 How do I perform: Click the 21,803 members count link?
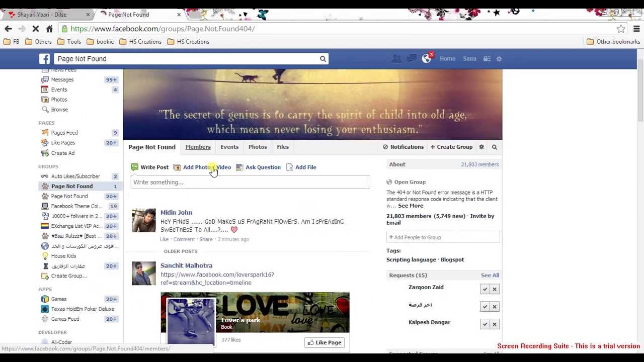tap(480, 164)
